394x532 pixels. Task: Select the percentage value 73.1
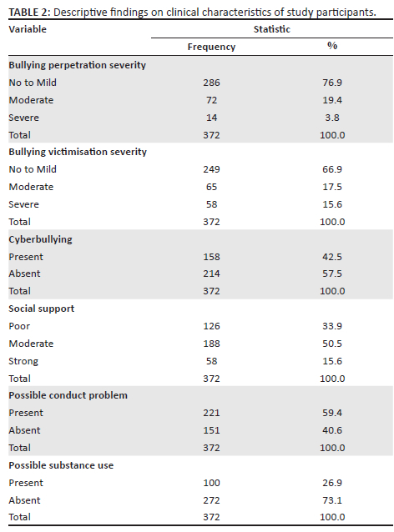pos(332,500)
